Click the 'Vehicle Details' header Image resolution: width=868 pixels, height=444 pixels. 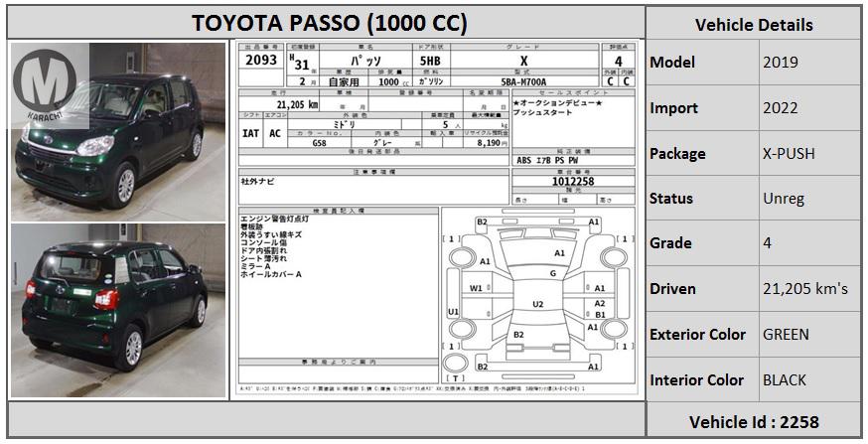(754, 25)
